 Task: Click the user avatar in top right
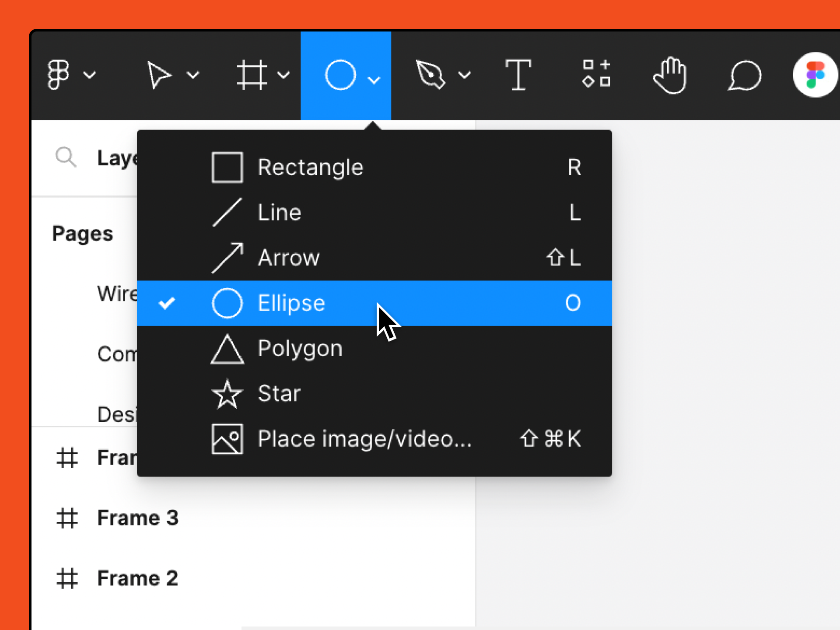[x=815, y=74]
